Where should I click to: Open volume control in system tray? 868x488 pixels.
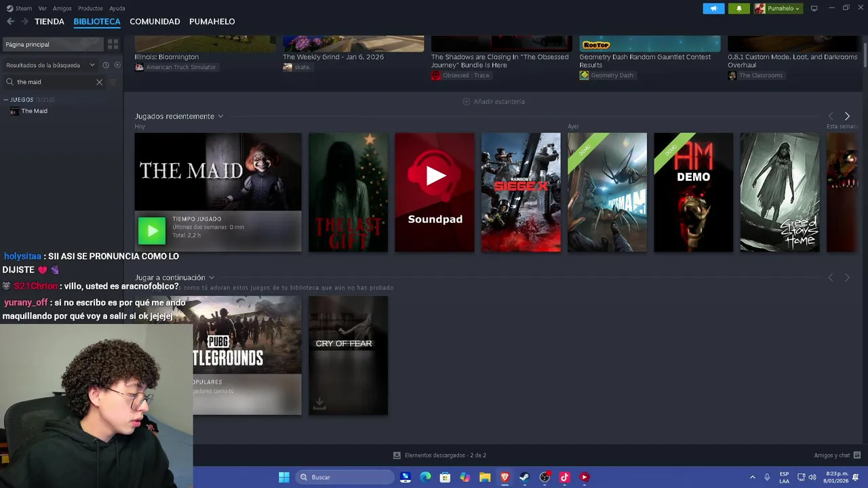(x=812, y=477)
